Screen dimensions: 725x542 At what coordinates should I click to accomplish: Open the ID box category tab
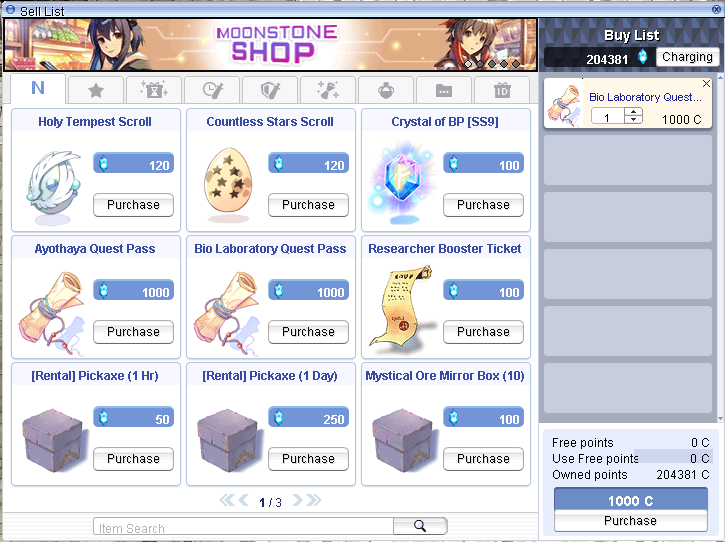point(502,90)
